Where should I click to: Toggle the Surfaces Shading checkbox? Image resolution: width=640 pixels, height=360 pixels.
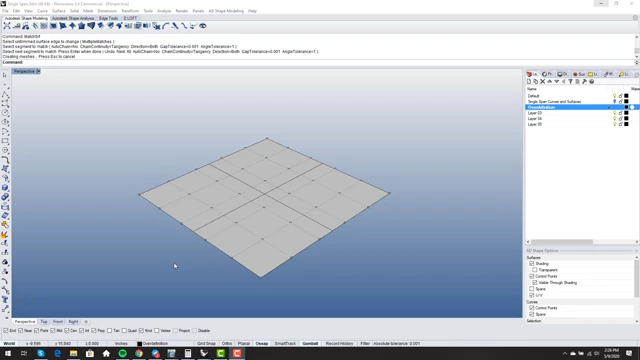(532, 264)
